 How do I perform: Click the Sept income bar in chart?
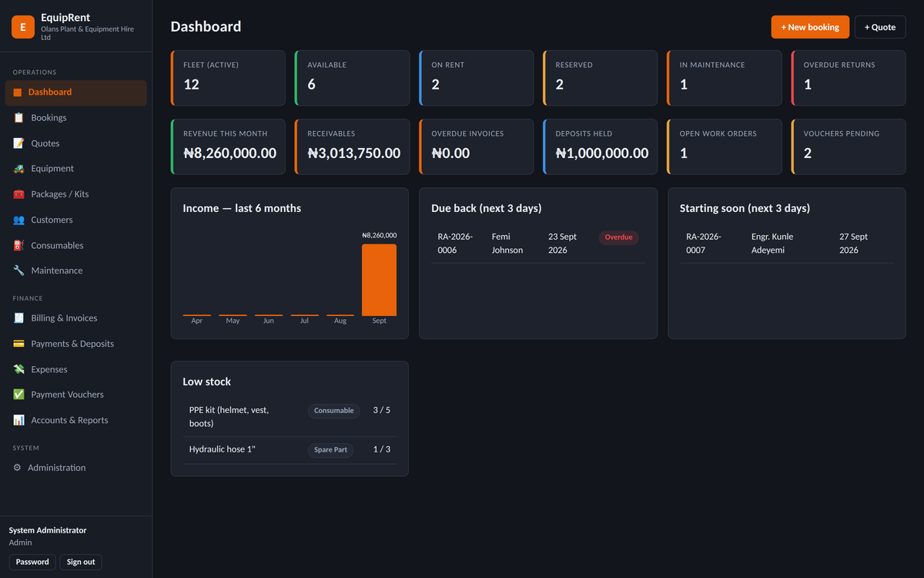[x=379, y=280]
